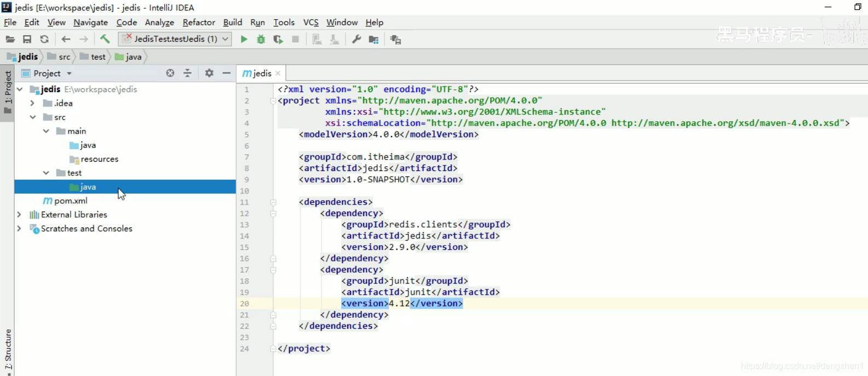Hide the Project panel with the minus icon
Screen dimensions: 868x376
pos(226,73)
